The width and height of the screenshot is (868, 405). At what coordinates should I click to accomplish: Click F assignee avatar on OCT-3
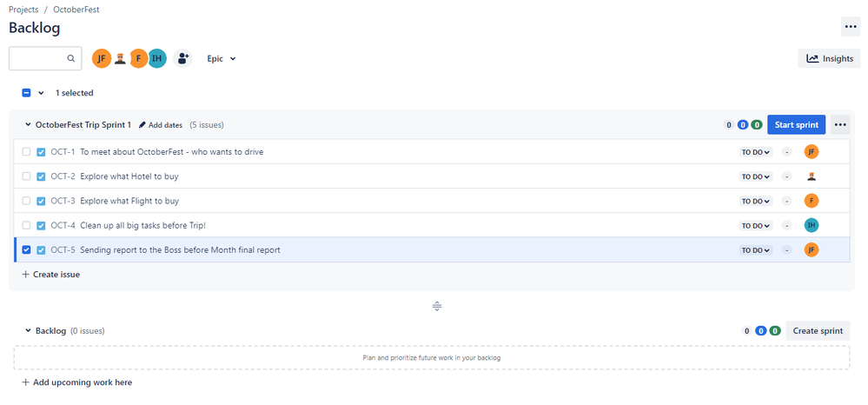tap(812, 201)
